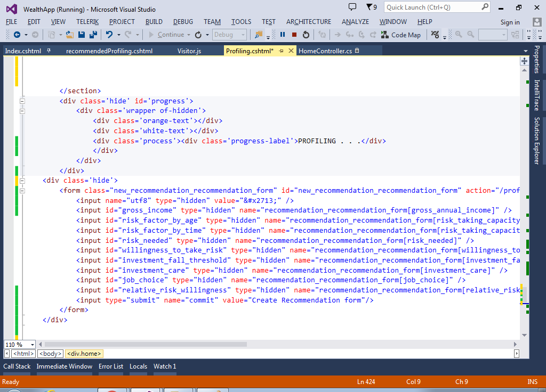Pause the debugger with Break All
This screenshot has height=392, width=546.
point(283,35)
